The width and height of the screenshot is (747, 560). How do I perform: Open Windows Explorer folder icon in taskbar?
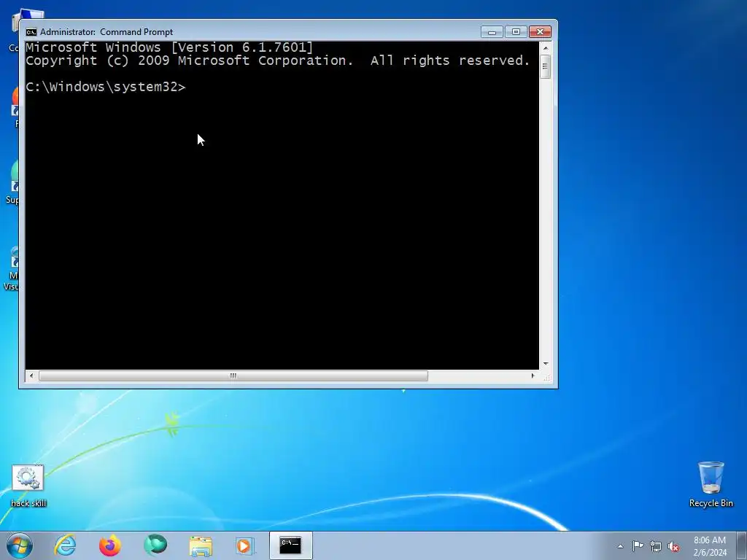[x=201, y=545]
